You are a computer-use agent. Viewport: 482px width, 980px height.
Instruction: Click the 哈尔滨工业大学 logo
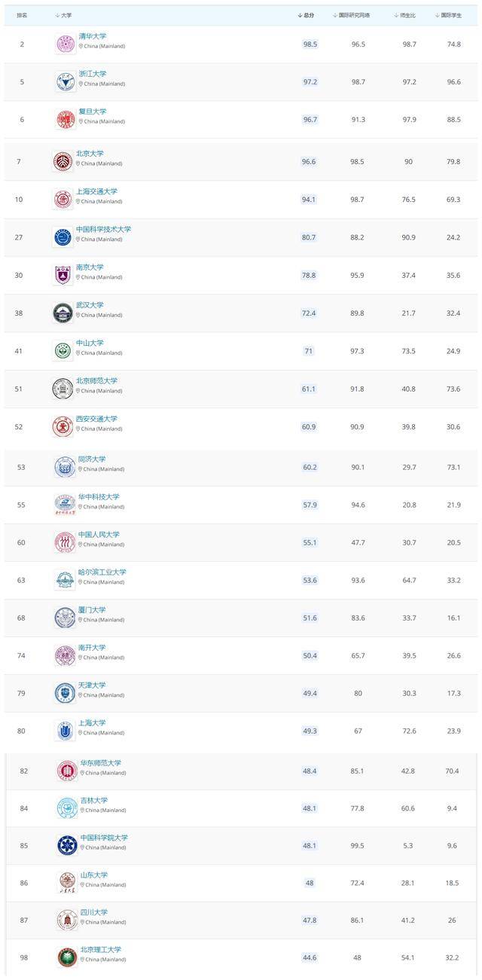[65, 579]
